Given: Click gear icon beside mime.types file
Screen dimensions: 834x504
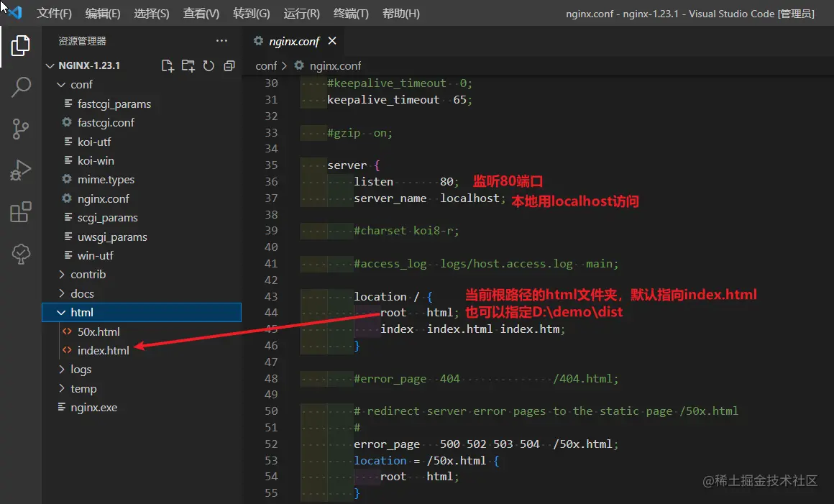Looking at the screenshot, I should coord(66,179).
